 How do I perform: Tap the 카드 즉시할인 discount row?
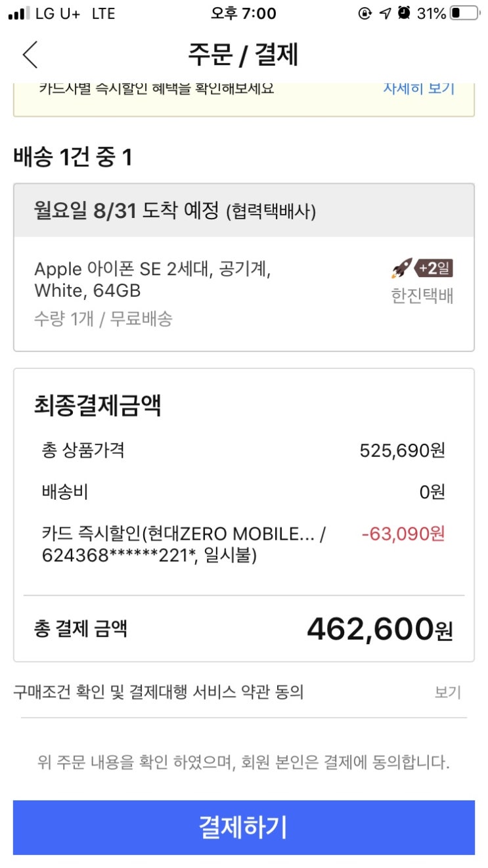(x=244, y=545)
